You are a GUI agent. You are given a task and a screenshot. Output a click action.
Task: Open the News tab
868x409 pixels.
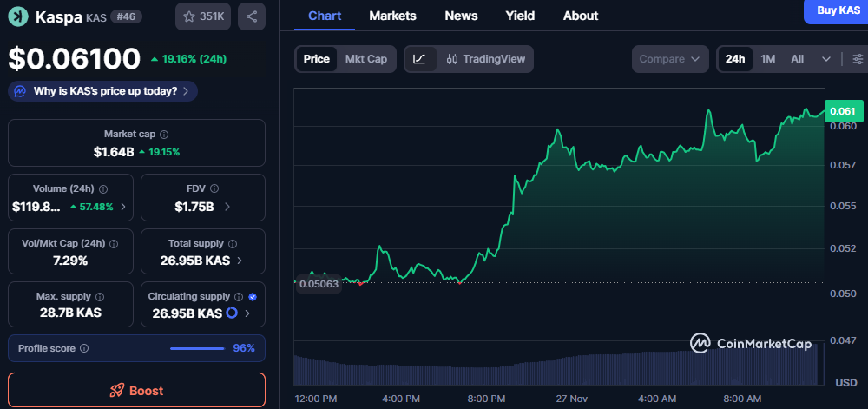tap(461, 16)
